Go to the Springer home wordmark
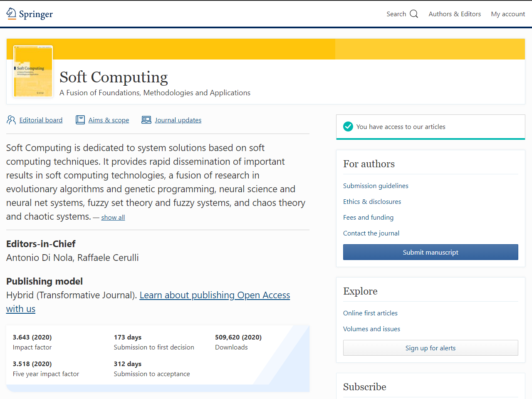 [36, 15]
